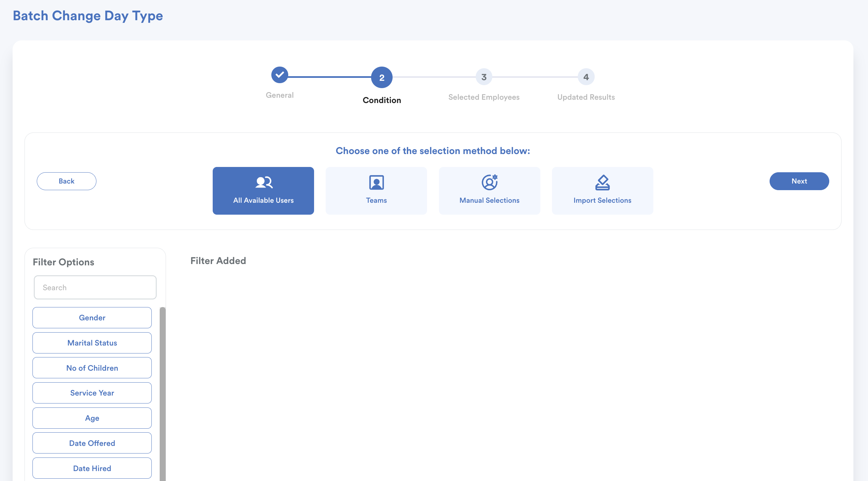Click the completed General step checkmark
This screenshot has height=481, width=868.
click(279, 75)
